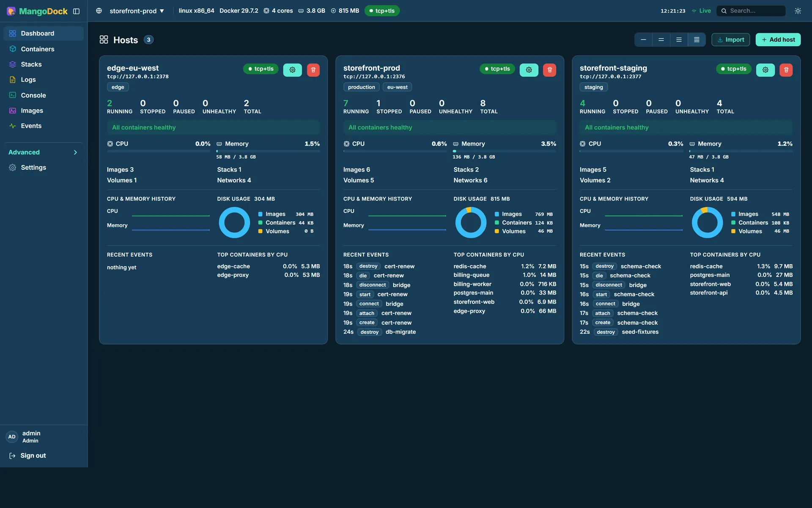The width and height of the screenshot is (812, 508).
Task: Open storefront-prod host title
Action: pos(371,68)
